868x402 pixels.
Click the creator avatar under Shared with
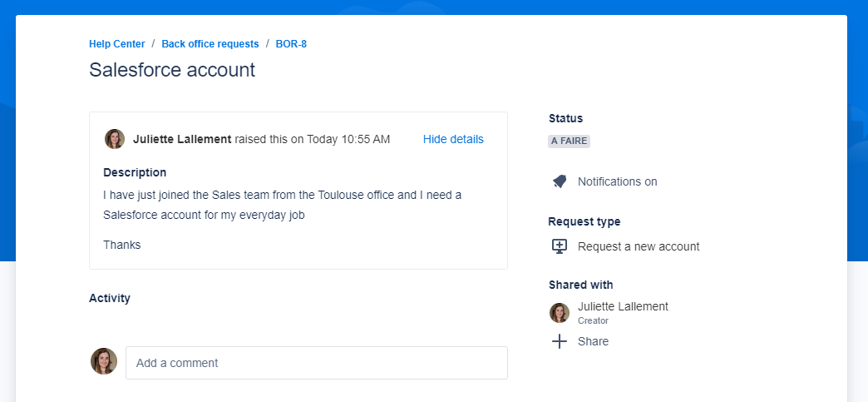click(x=560, y=313)
